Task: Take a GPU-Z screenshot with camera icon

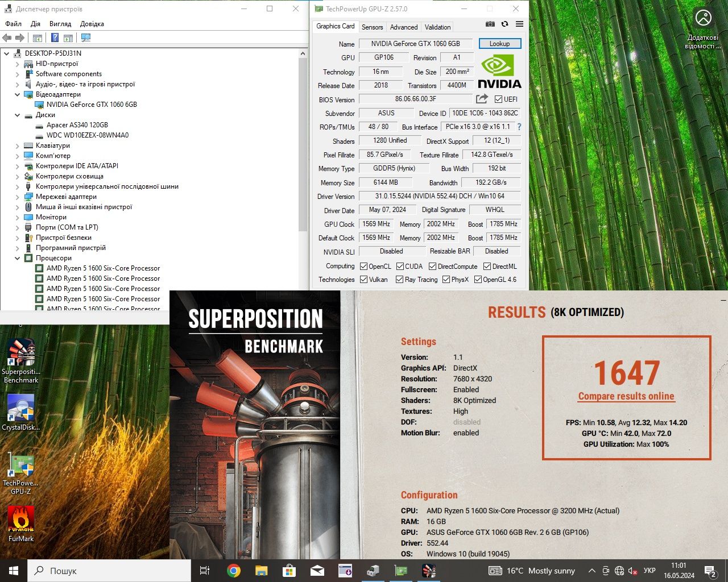Action: 490,24
